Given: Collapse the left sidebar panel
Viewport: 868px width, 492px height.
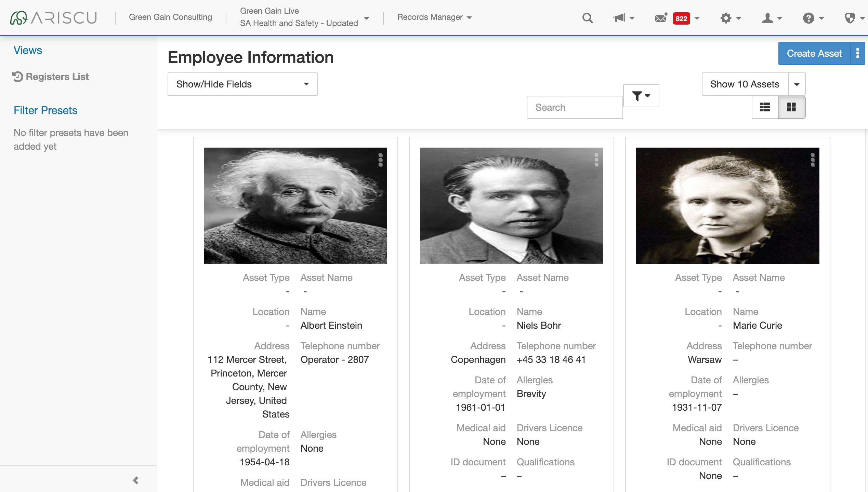Looking at the screenshot, I should pos(136,480).
